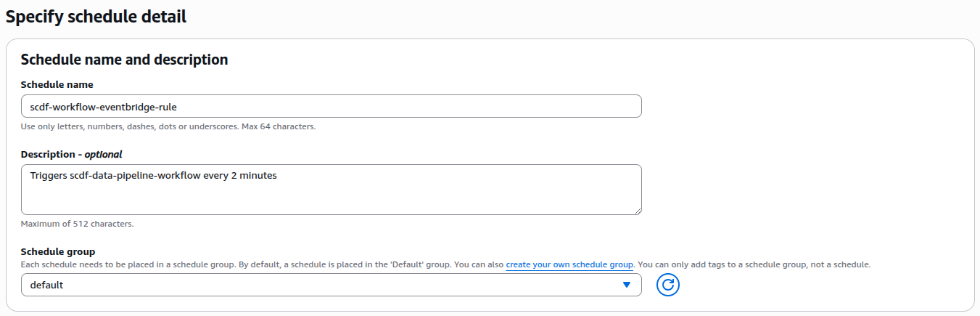Click empty area below description text

(331, 200)
